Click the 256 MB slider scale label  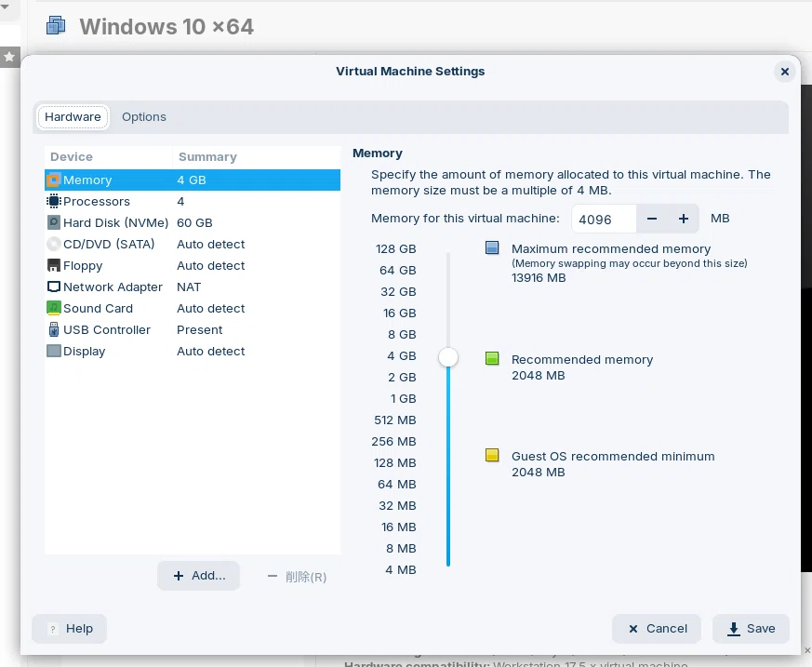pyautogui.click(x=393, y=441)
